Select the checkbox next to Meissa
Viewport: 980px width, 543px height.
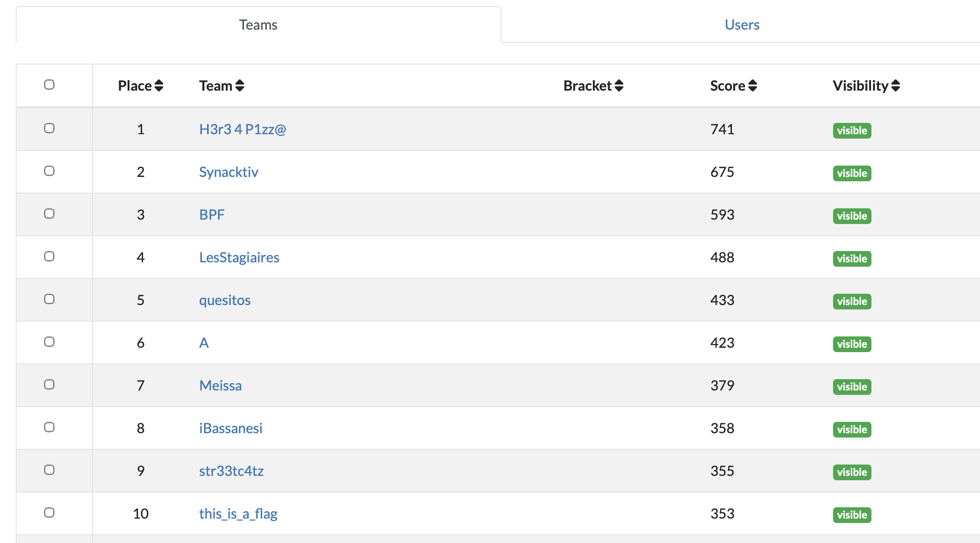click(49, 384)
